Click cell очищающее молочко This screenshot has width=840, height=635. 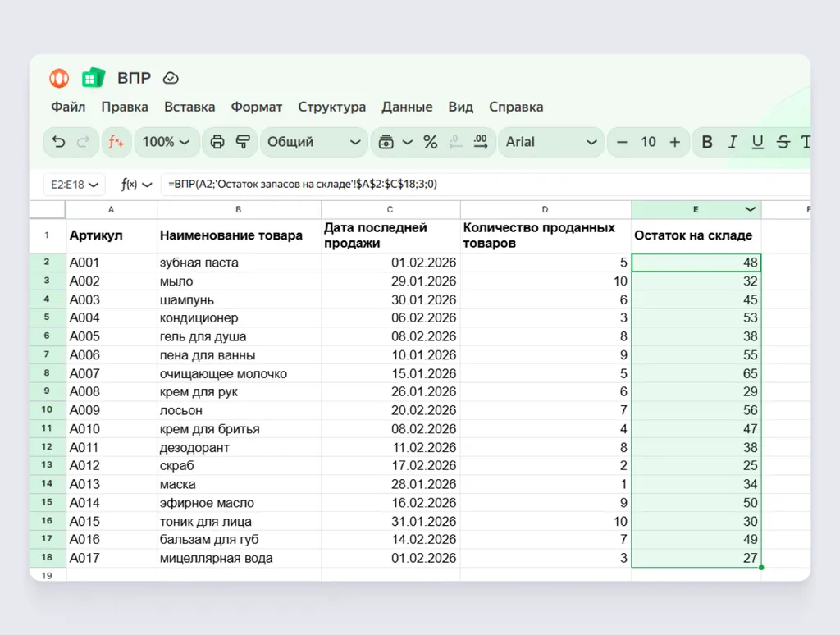click(239, 373)
